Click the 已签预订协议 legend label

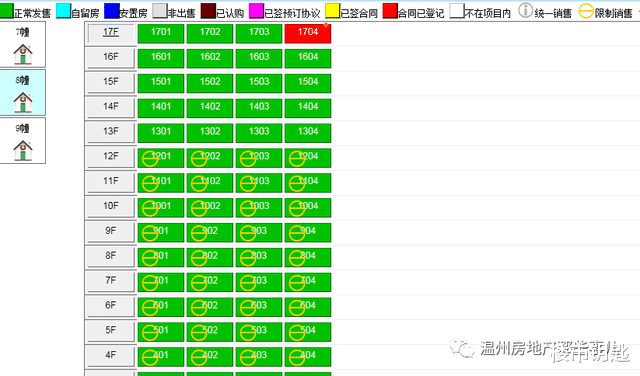tap(292, 13)
